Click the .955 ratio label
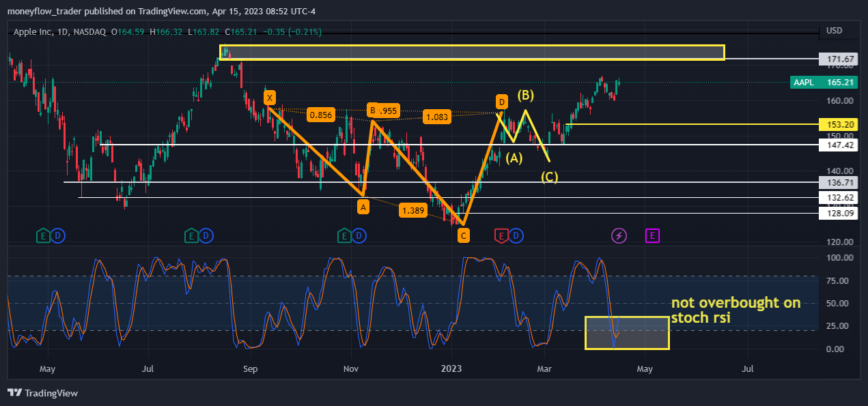 [389, 111]
